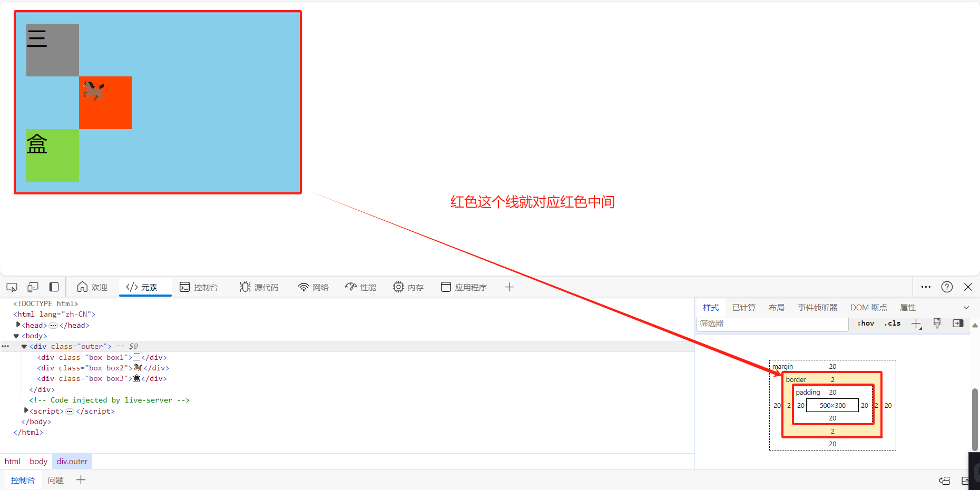The height and width of the screenshot is (490, 980).
Task: Expand collapsed head ellipsis badge
Action: 53,326
